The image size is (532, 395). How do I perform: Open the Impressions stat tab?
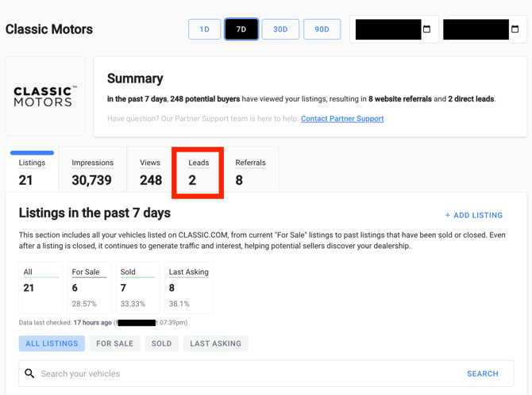93,170
